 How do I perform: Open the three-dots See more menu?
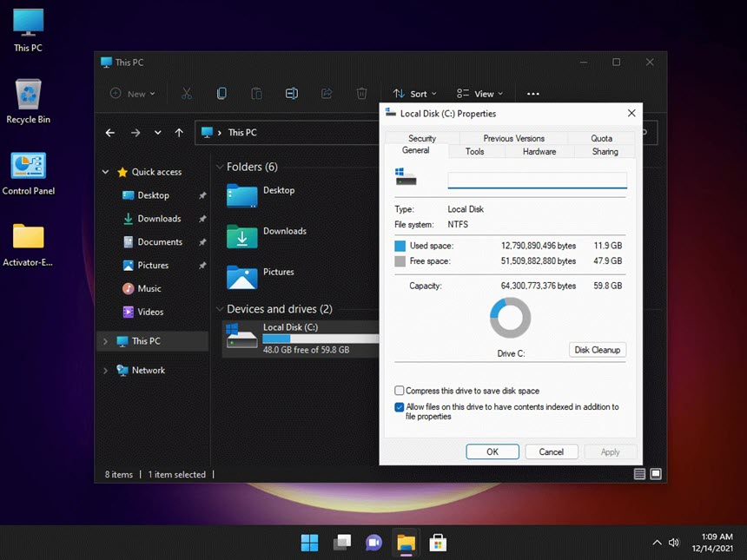(x=533, y=94)
